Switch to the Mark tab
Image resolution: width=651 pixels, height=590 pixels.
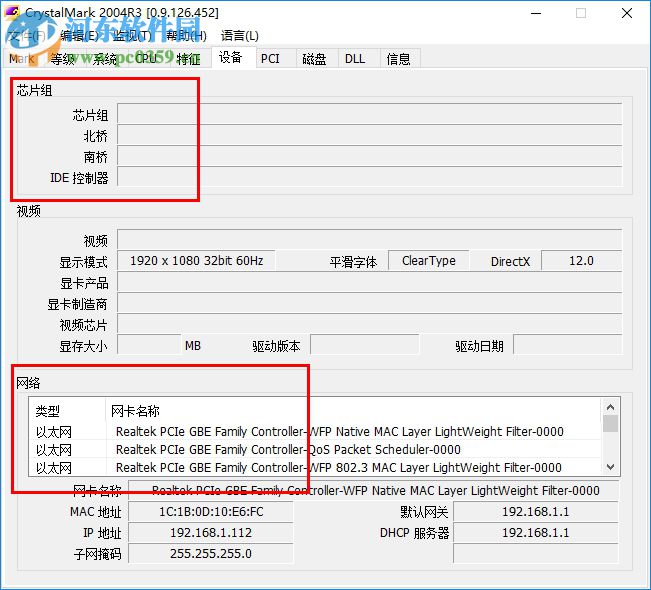pos(22,59)
